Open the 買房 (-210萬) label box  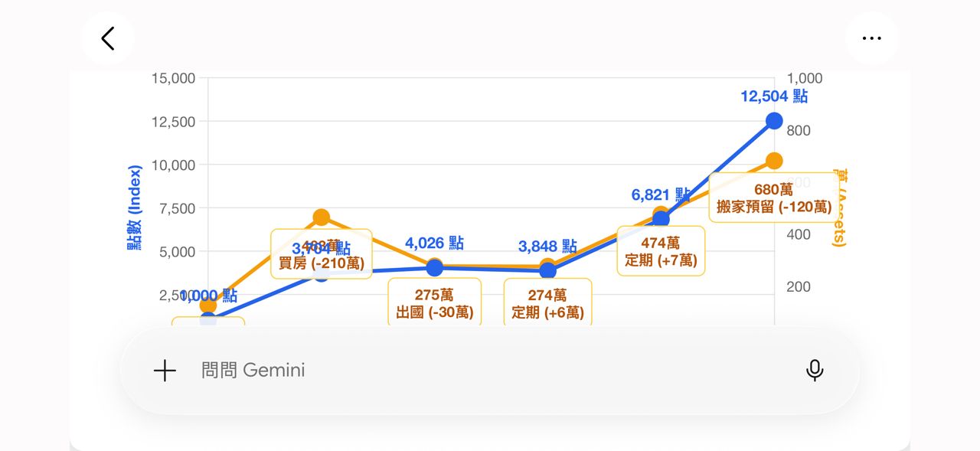(322, 253)
